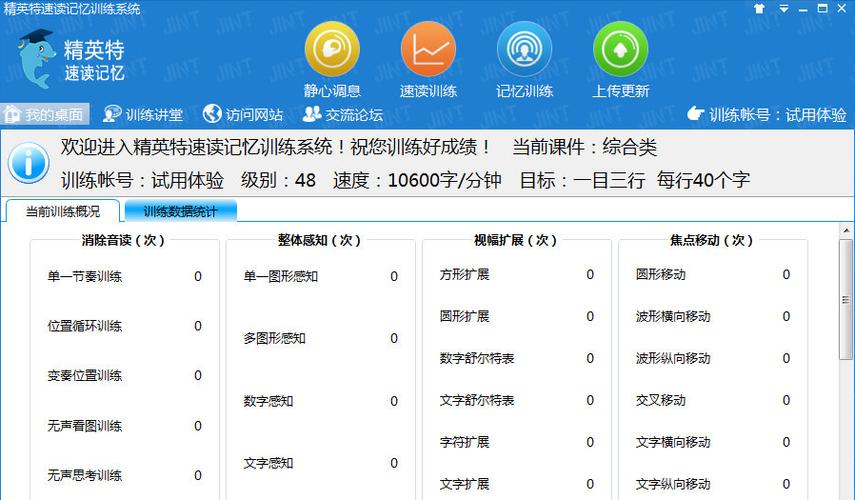Click the 级别：48 level text
Viewport: 855px width, 500px height.
coord(279,180)
